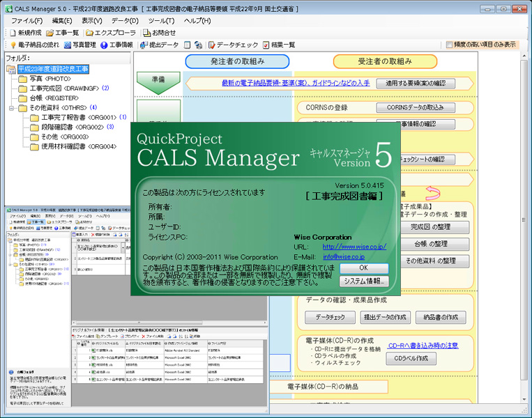Click the vertical scrollbar thumb
This screenshot has height=418, width=532.
click(x=524, y=219)
